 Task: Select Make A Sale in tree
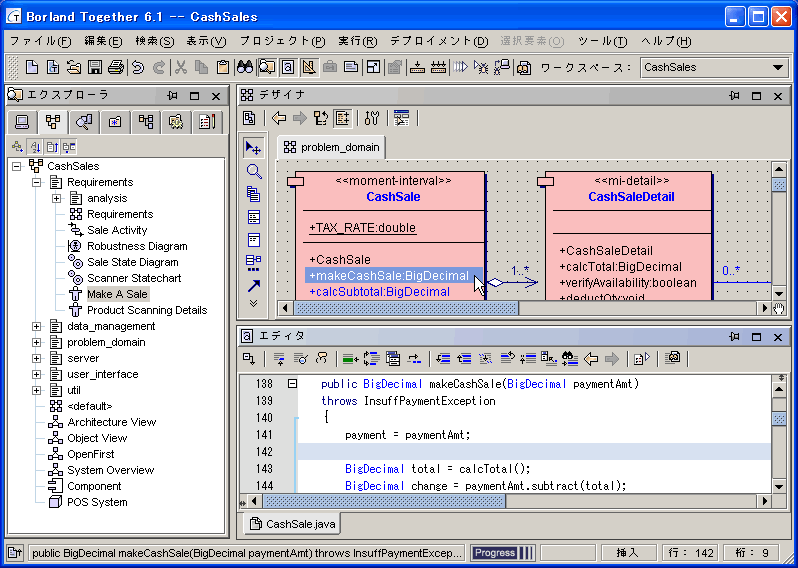[117, 294]
